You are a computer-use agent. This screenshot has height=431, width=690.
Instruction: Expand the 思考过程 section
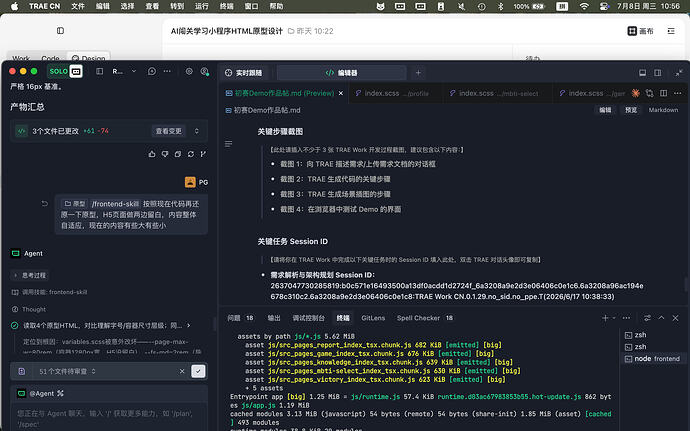point(29,275)
